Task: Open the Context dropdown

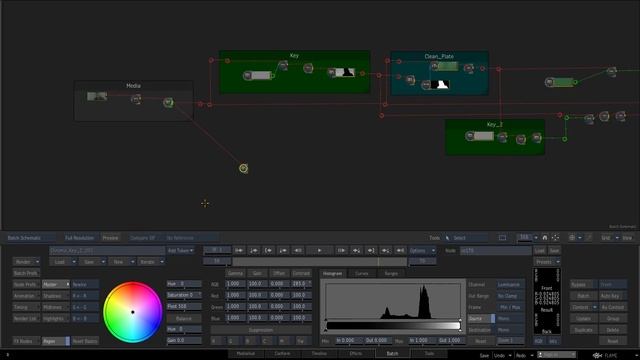Action: pos(584,307)
